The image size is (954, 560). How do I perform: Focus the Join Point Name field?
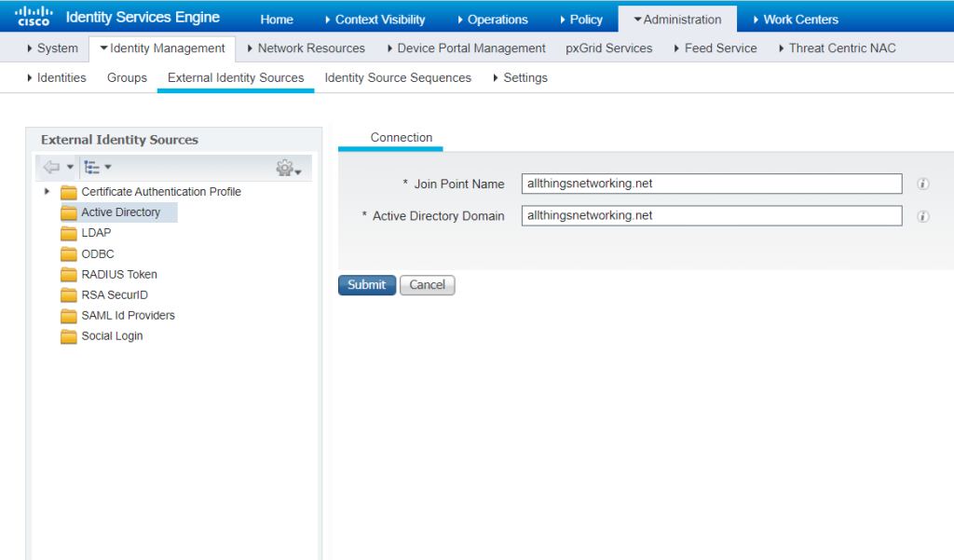[712, 184]
